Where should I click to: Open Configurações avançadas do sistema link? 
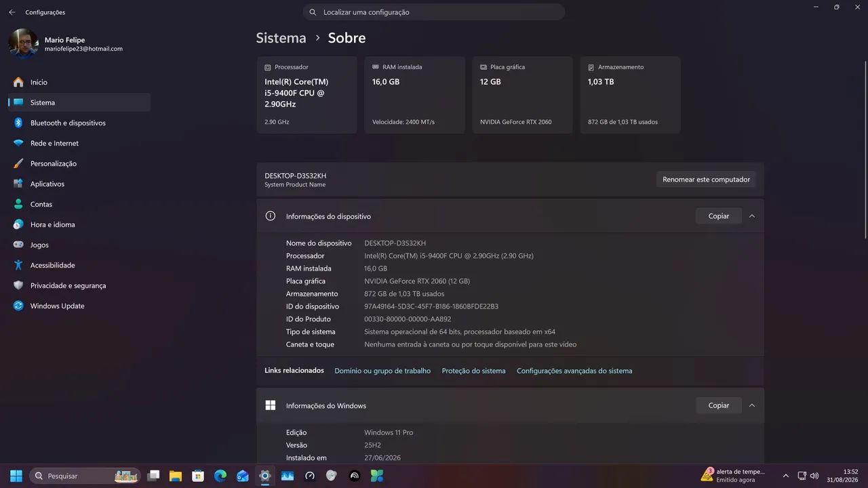[574, 371]
